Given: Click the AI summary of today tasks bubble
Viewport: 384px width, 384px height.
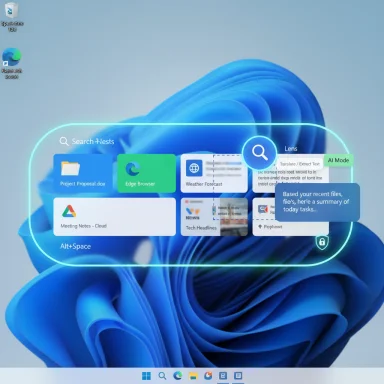Looking at the screenshot, I should [317, 202].
